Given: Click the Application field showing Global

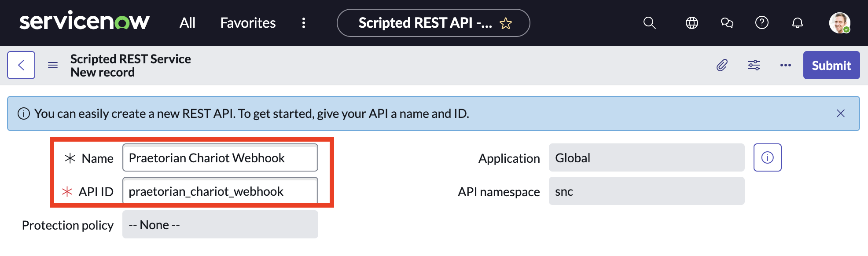Looking at the screenshot, I should pos(647,157).
